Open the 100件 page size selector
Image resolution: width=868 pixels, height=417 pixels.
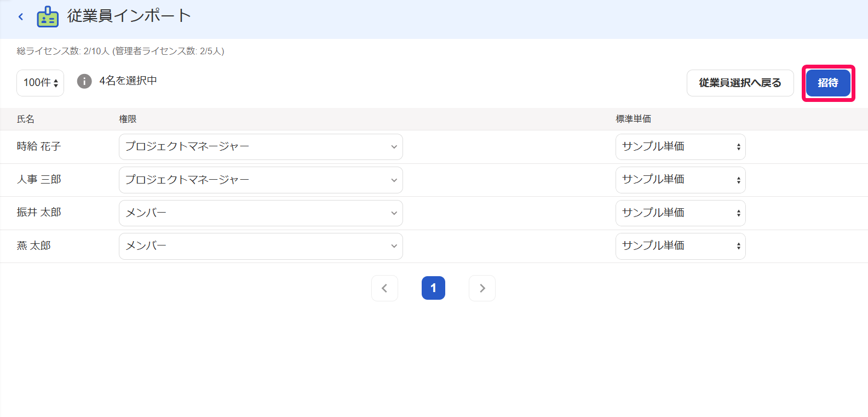[41, 83]
